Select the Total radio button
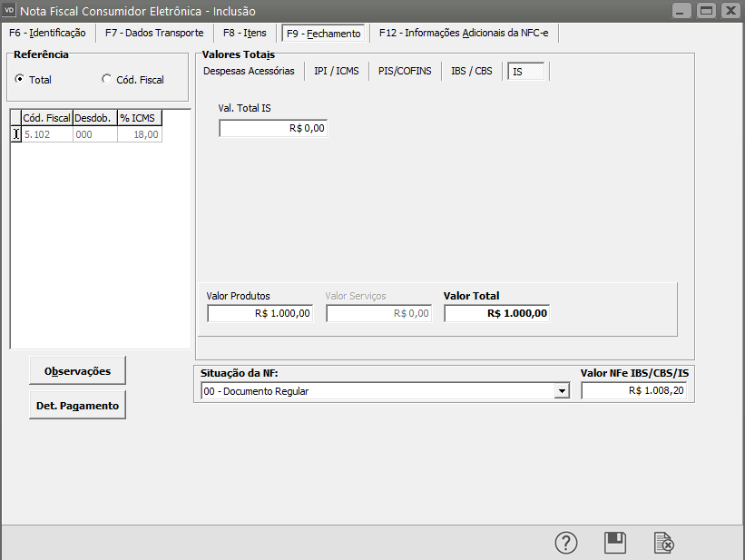Image resolution: width=745 pixels, height=560 pixels. (x=20, y=80)
